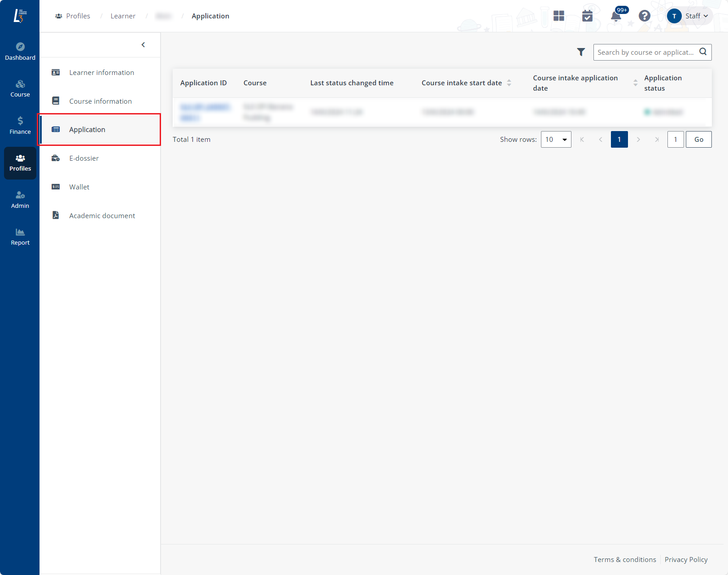Sort by Course intake application date
The image size is (728, 575).
click(635, 83)
